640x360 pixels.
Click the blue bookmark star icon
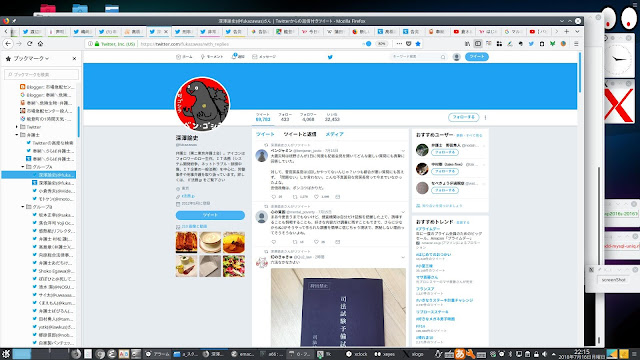tap(418, 44)
